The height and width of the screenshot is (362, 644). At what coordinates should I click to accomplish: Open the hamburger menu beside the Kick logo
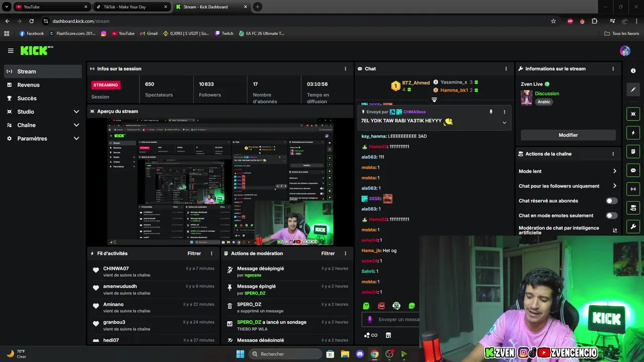(x=11, y=51)
